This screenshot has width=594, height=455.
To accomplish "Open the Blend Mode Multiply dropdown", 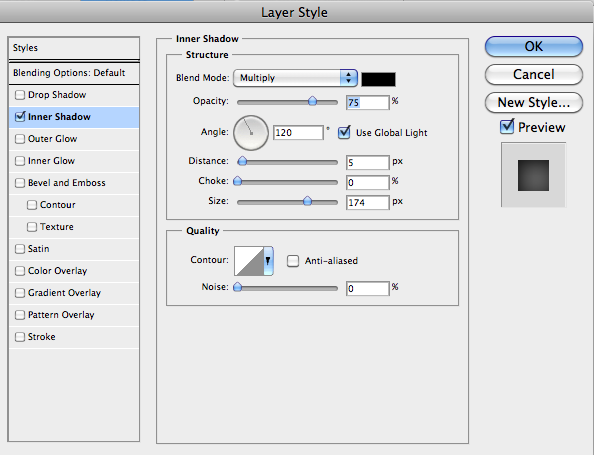I will [295, 78].
